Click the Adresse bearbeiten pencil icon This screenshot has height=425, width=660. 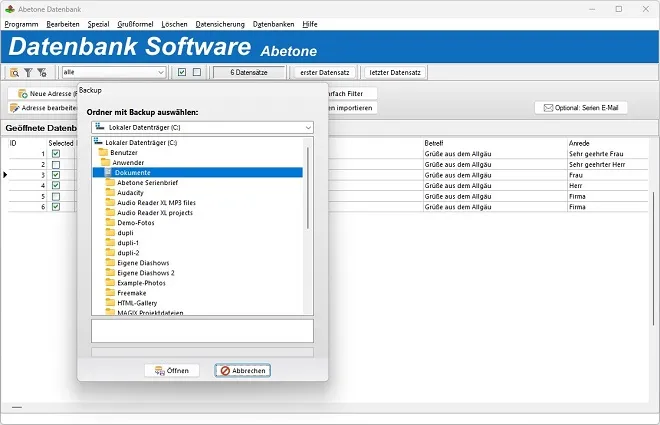[x=15, y=108]
